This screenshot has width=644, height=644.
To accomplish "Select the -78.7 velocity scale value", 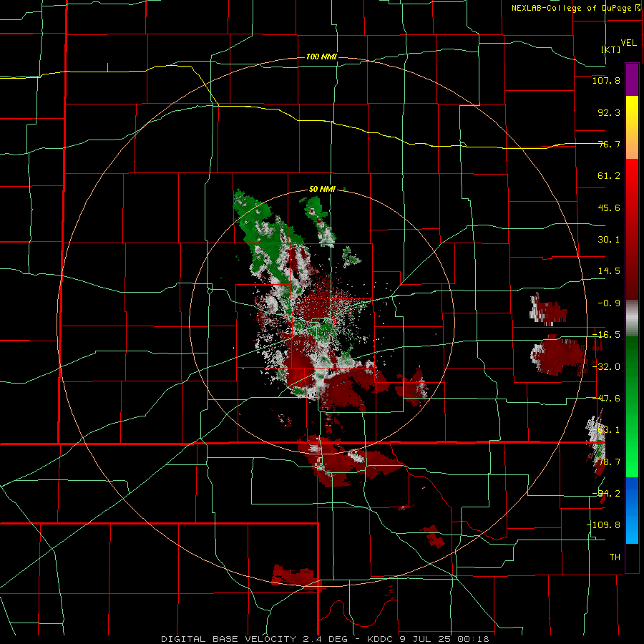I will click(606, 462).
